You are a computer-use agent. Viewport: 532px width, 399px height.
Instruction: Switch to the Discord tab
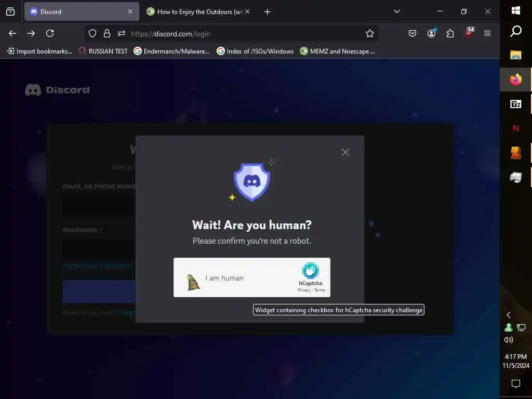coord(82,11)
